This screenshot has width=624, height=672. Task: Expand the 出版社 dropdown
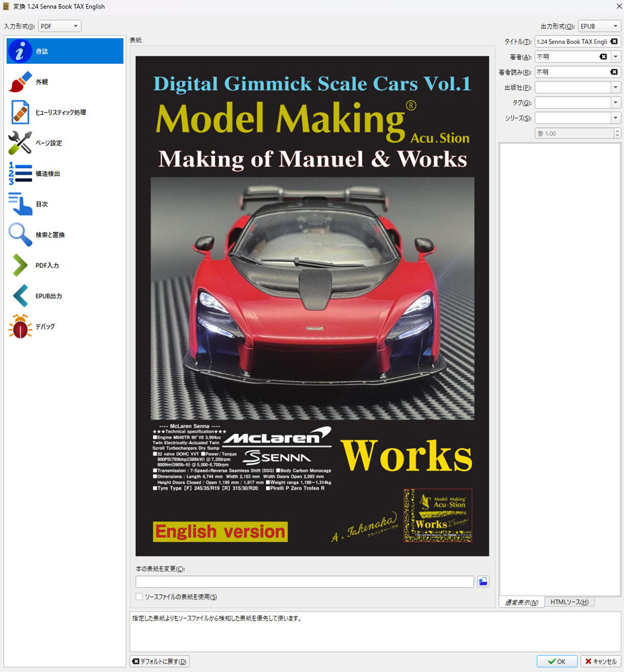[616, 87]
